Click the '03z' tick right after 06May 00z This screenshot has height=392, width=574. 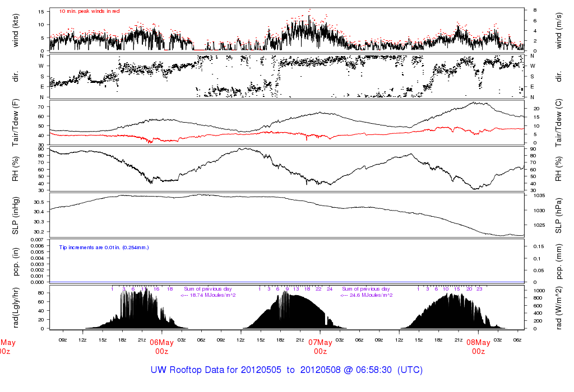(182, 340)
